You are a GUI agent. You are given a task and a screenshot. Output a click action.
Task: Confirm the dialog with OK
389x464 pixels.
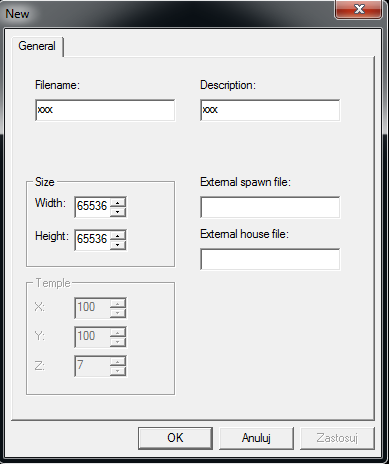coord(175,438)
